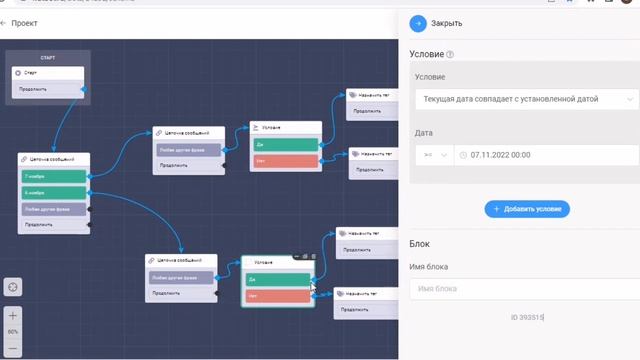This screenshot has height=360, width=640.
Task: Open the help icon next to Условие heading
Action: [x=450, y=54]
